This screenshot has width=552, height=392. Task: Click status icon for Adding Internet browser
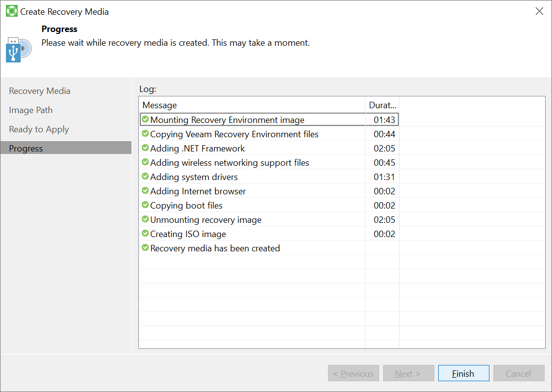pos(145,190)
